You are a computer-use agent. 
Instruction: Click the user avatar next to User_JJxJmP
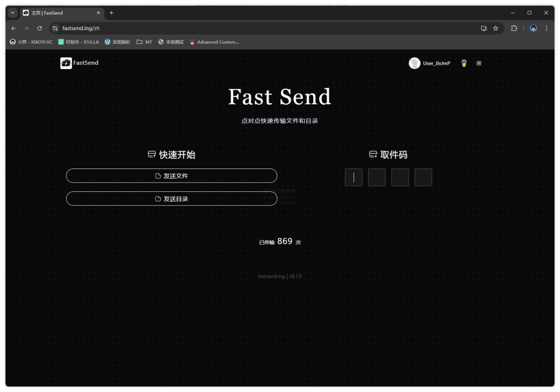(414, 63)
